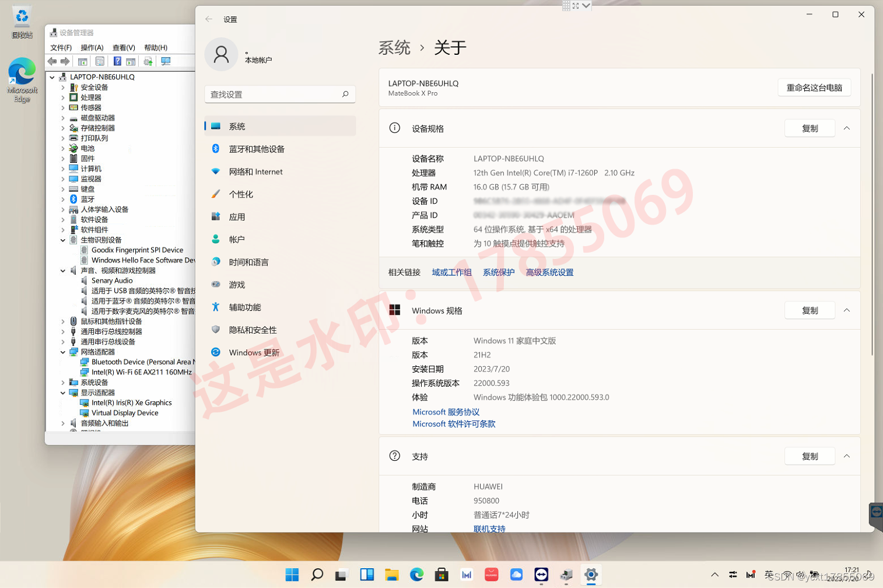Image resolution: width=883 pixels, height=588 pixels.
Task: Collapse 生物识别设备 node in Device Manager
Action: [x=63, y=240]
